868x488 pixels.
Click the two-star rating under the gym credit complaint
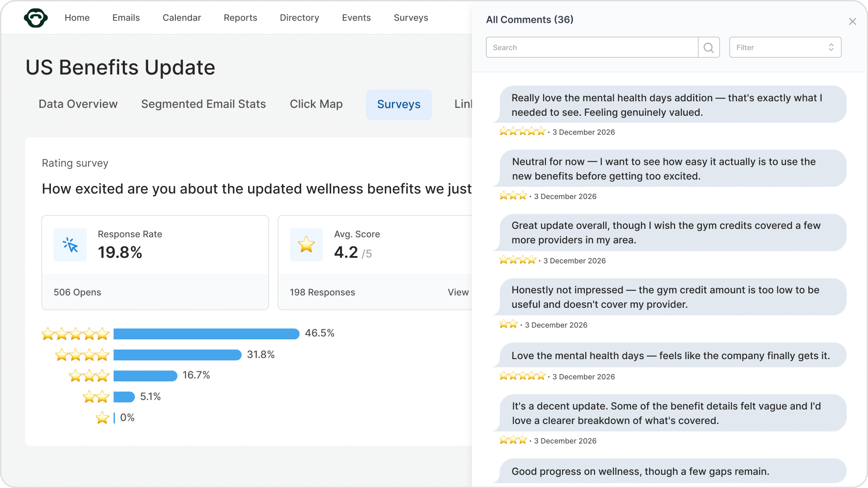(509, 324)
